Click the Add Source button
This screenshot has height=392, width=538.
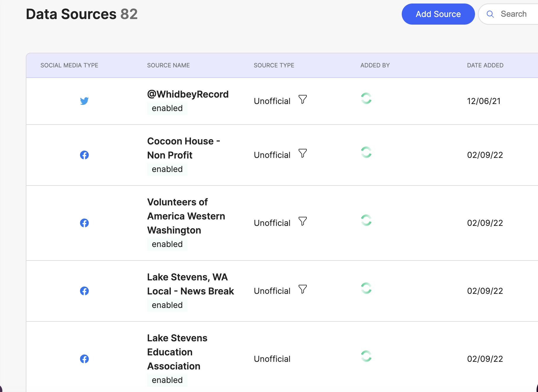tap(438, 14)
